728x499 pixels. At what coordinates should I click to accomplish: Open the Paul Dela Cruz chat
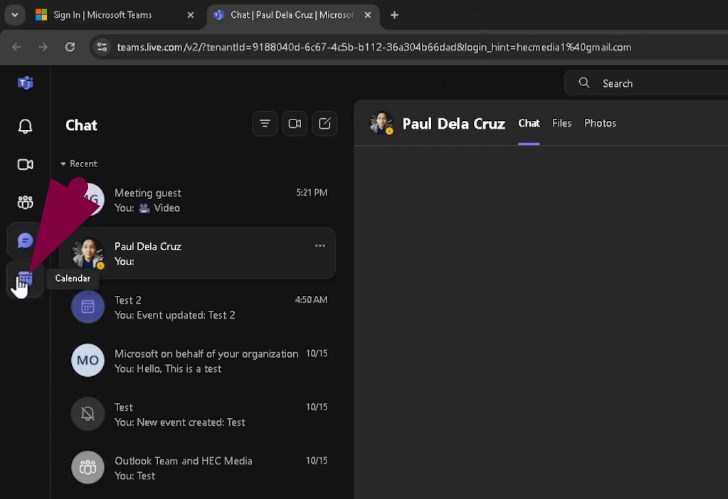[199, 253]
